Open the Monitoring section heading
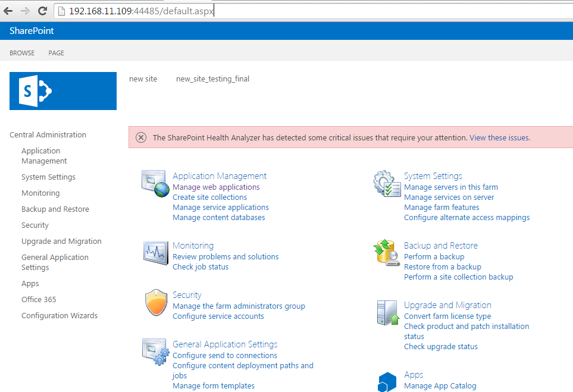Viewport: 573px width, 392px height. (193, 246)
